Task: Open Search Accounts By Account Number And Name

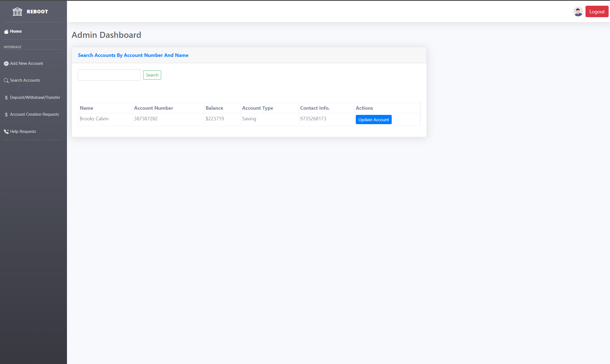Action: pos(133,55)
